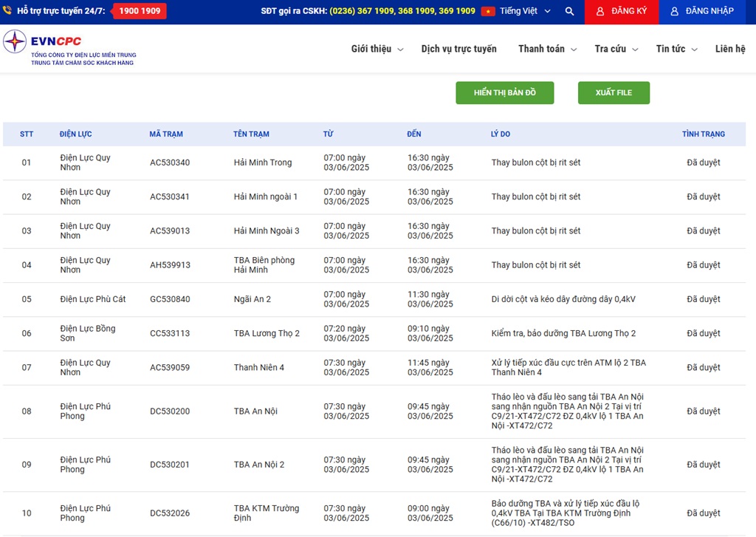Click the XUẤT FILE button

click(613, 93)
